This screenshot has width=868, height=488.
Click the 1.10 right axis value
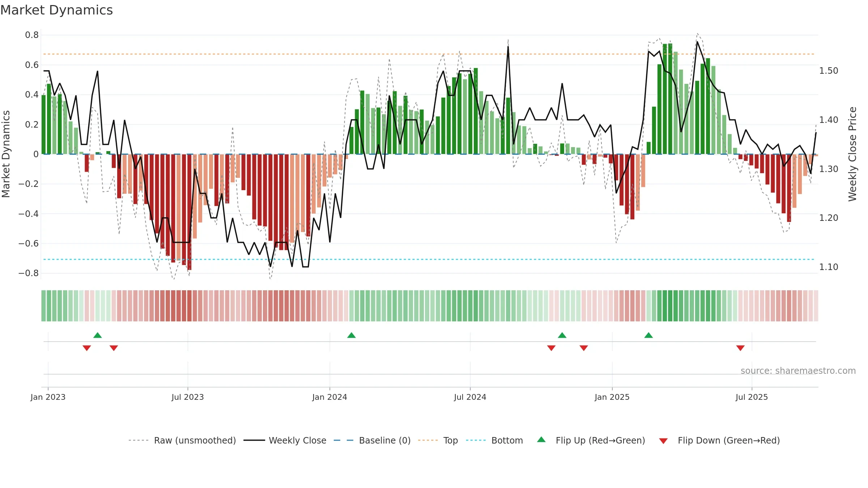point(829,267)
